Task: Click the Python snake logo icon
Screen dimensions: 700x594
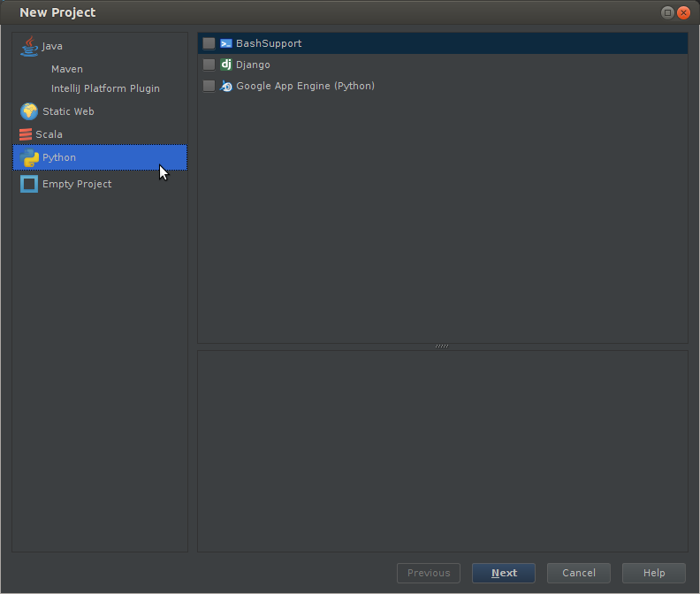Action: point(29,157)
